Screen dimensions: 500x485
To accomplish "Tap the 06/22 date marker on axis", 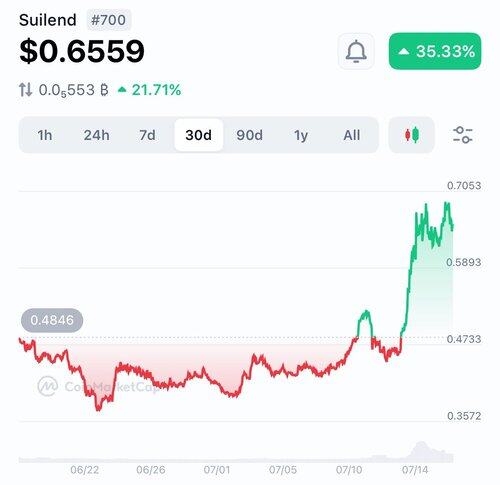I will (x=85, y=470).
